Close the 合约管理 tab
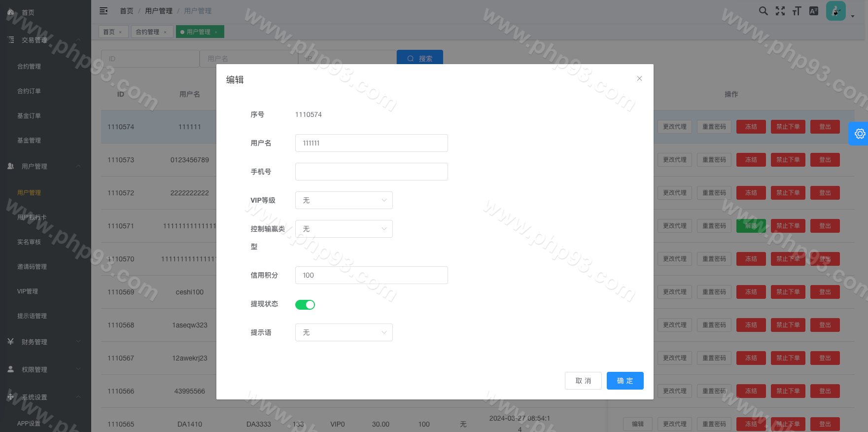Screen dimensions: 868x432 pyautogui.click(x=165, y=32)
